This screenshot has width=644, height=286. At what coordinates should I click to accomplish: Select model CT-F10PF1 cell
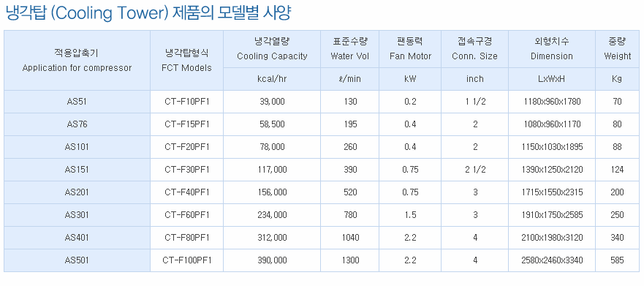click(187, 102)
